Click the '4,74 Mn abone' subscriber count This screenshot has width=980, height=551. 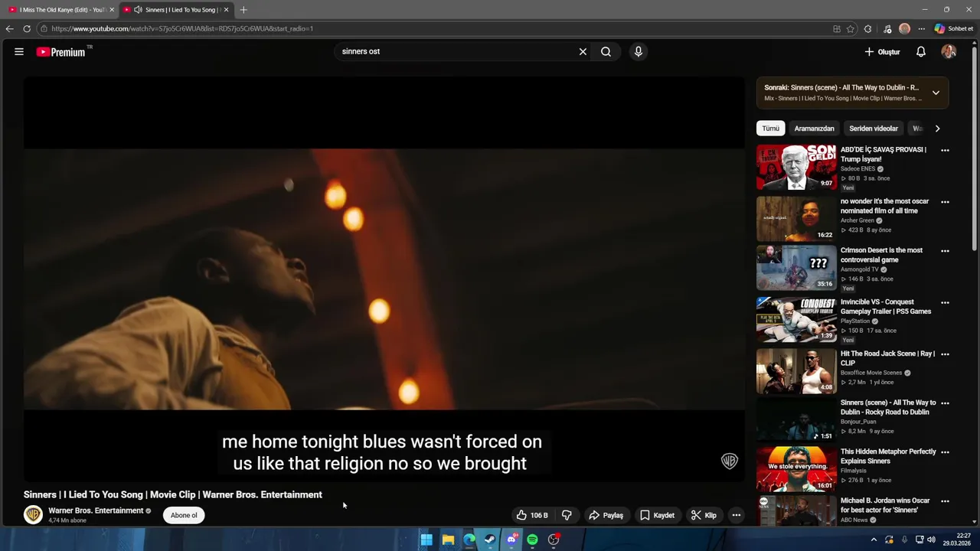(67, 520)
